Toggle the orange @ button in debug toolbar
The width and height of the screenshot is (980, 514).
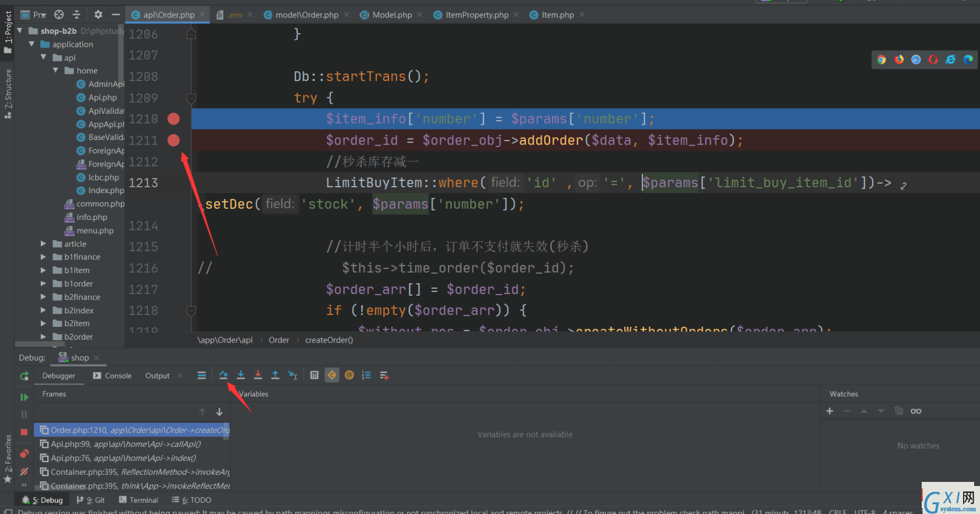pyautogui.click(x=349, y=375)
